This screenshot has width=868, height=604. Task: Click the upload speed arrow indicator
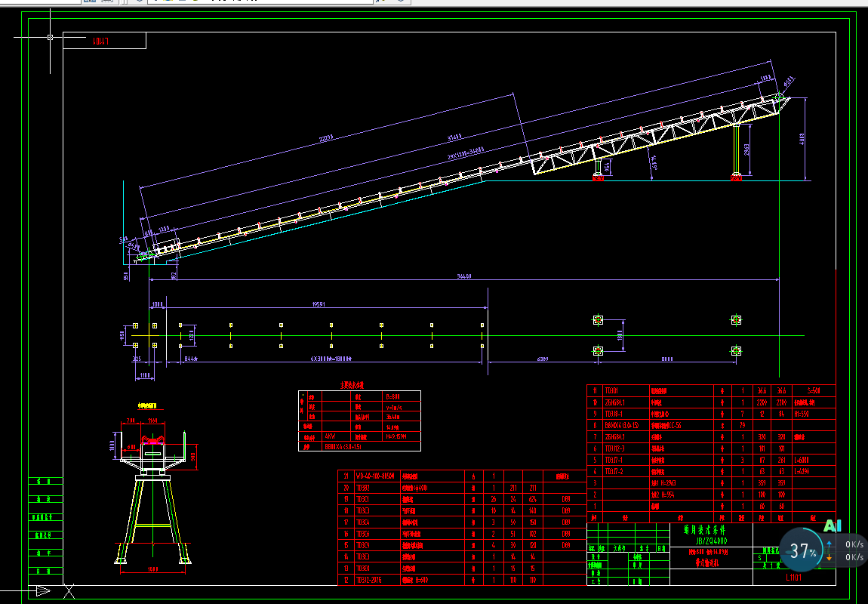tap(829, 544)
